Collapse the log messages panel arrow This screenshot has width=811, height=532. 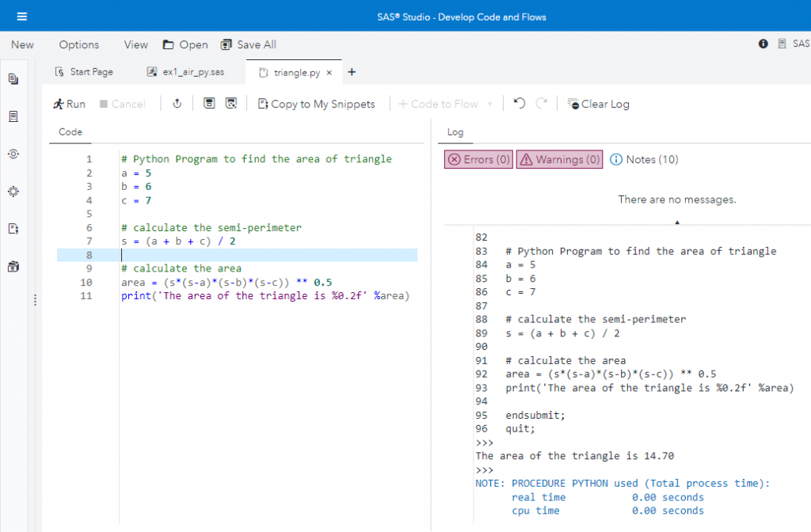click(676, 222)
